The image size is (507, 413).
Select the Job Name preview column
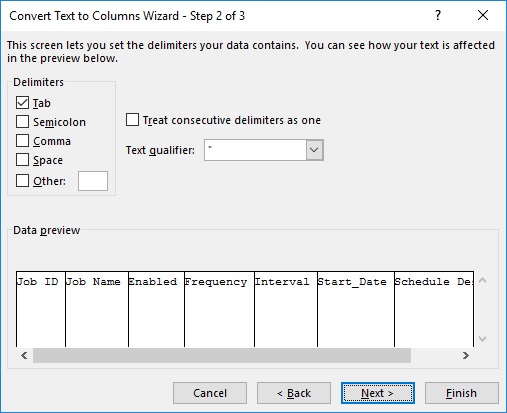[97, 309]
